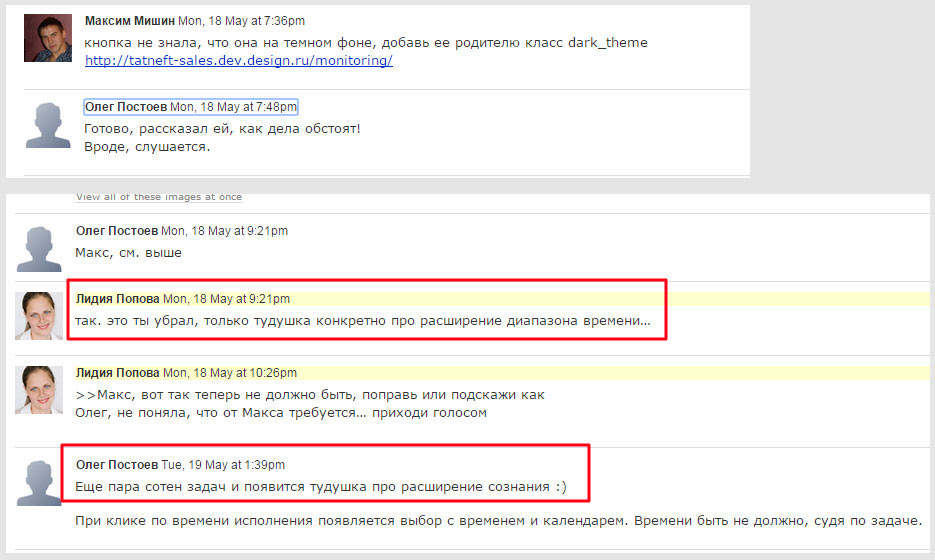Screen dimensions: 935x560
Task: Click the Лидия Попова name at 9:21pm
Action: pos(117,299)
